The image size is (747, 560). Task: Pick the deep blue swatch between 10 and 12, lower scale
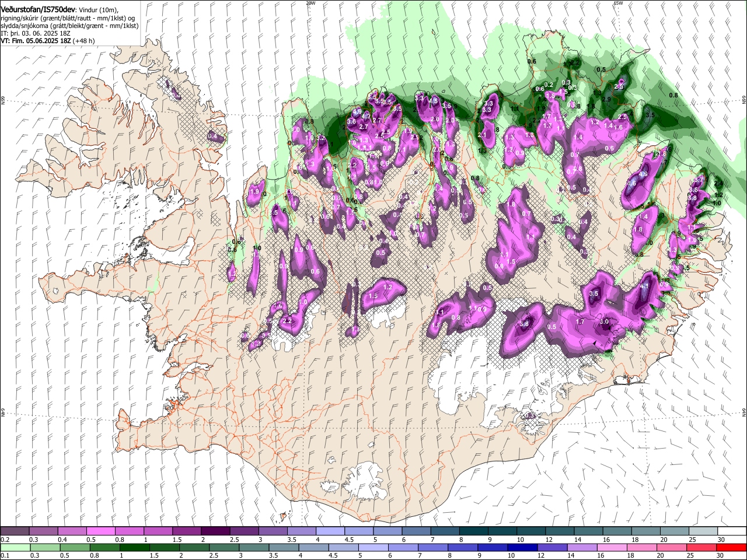pyautogui.click(x=523, y=547)
